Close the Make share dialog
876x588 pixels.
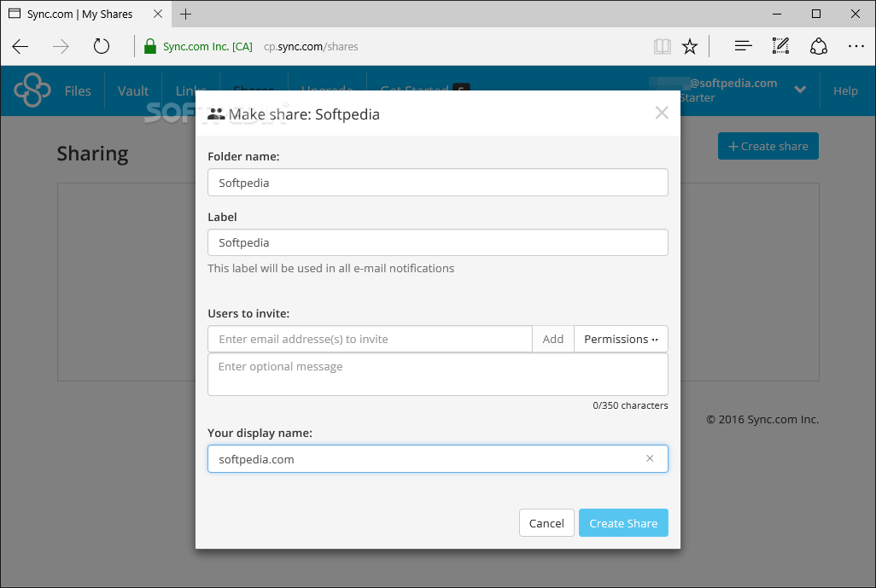(x=662, y=113)
